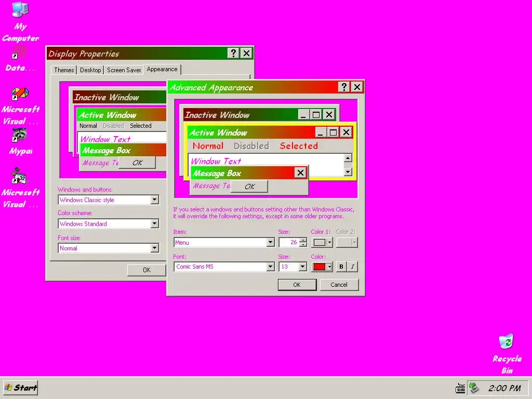Viewport: 532px width, 399px height.
Task: Open the Color 1 picker dropdown
Action: (x=322, y=242)
